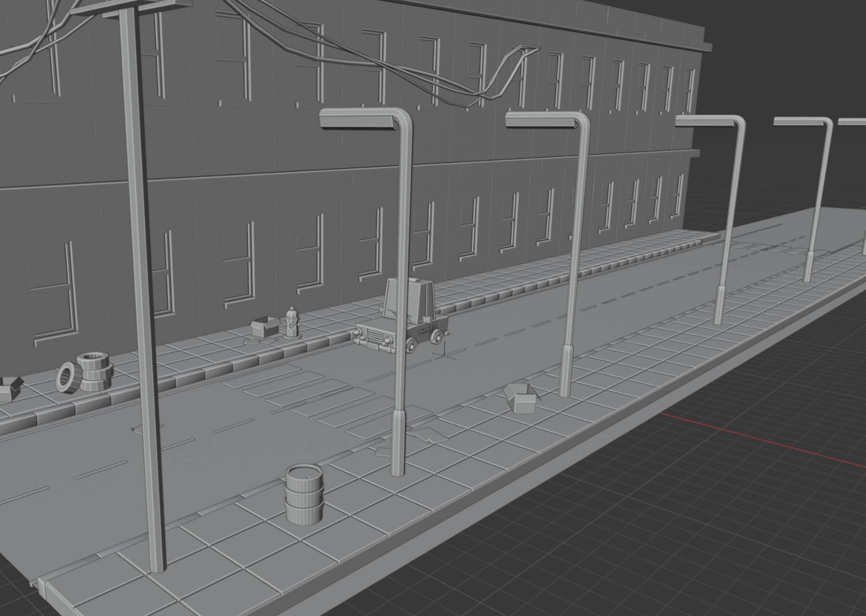Click the open cardboard box near the hydrant
The width and height of the screenshot is (866, 616).
pos(264,326)
